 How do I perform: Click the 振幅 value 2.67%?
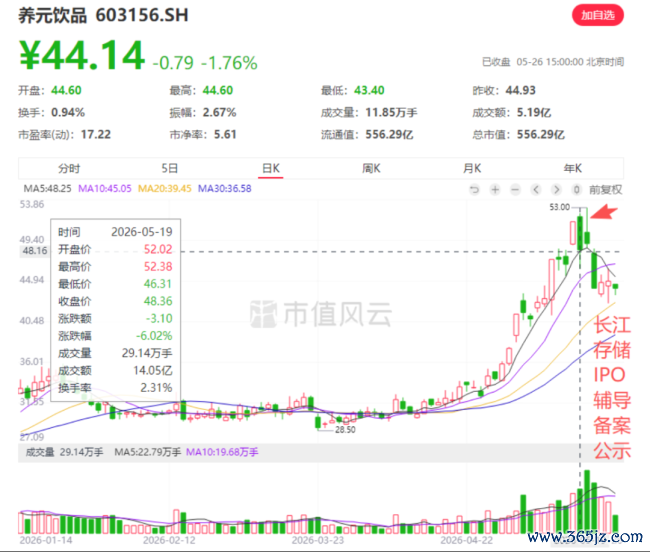[219, 112]
